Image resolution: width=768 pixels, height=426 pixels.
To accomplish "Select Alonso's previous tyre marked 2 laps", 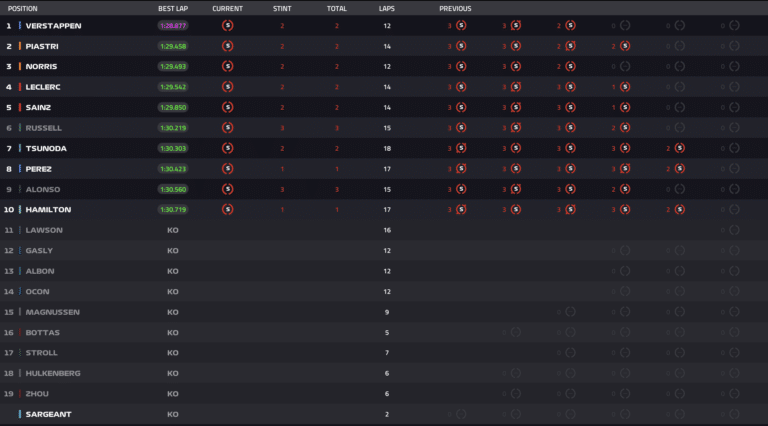I will (x=625, y=189).
